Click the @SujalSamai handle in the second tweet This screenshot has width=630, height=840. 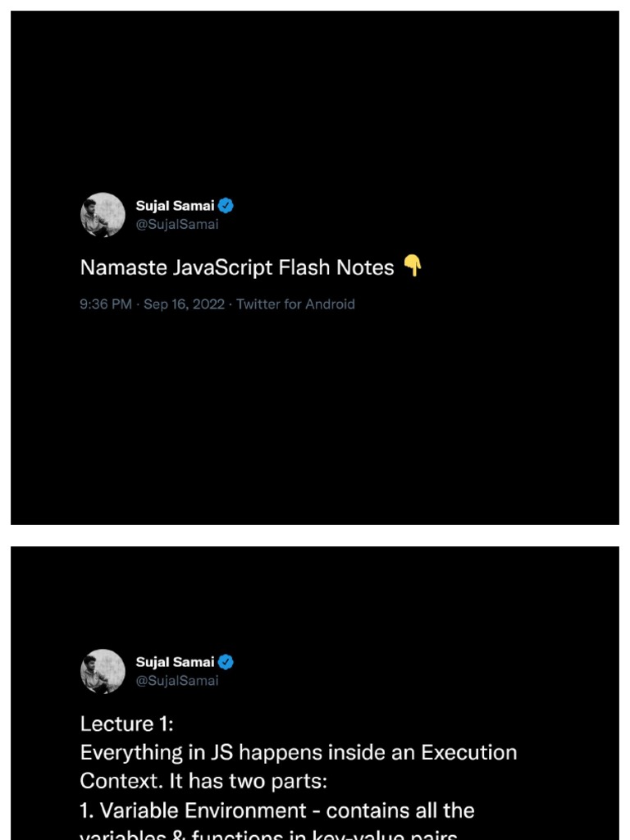click(177, 681)
